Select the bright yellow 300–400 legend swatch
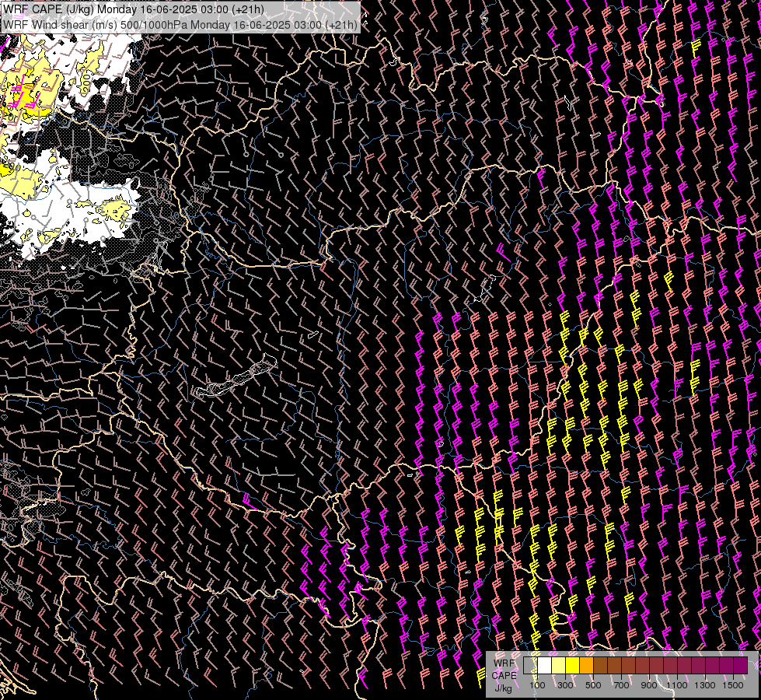This screenshot has width=761, height=700. (573, 665)
